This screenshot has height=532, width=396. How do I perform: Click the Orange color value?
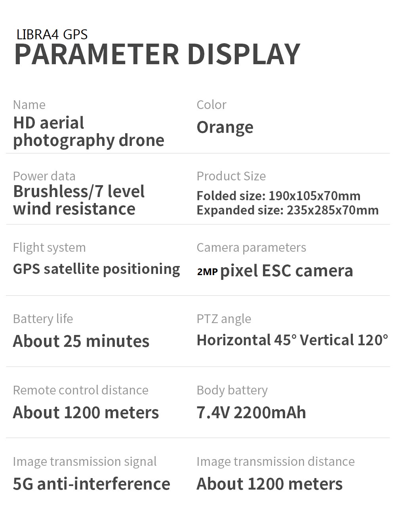[225, 127]
